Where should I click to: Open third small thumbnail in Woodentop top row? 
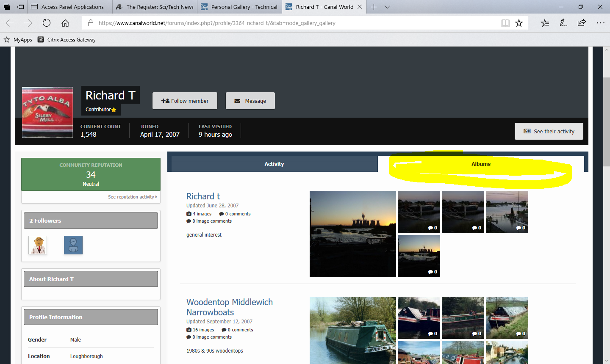click(x=507, y=318)
